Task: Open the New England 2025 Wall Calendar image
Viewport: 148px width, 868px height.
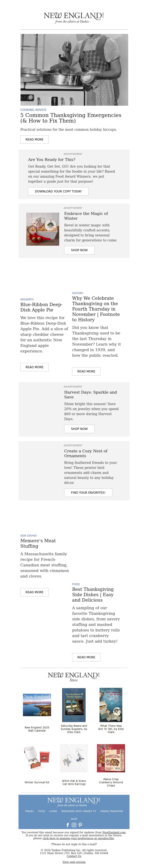Action: tap(37, 705)
